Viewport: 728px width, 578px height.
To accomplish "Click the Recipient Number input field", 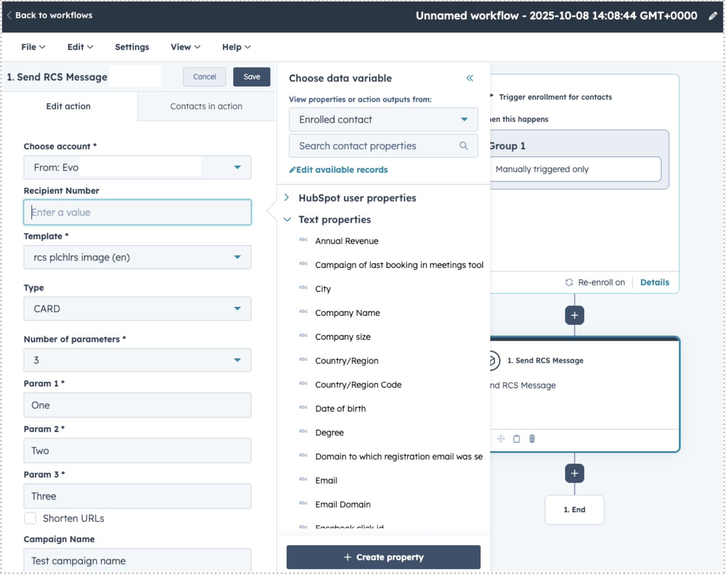I will tap(137, 212).
